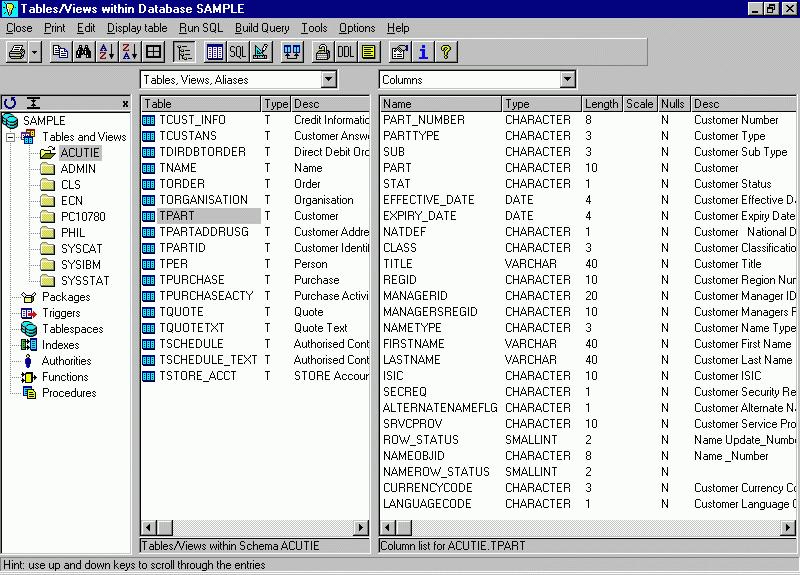
Task: Close the tree panel with the small x
Action: [126, 104]
